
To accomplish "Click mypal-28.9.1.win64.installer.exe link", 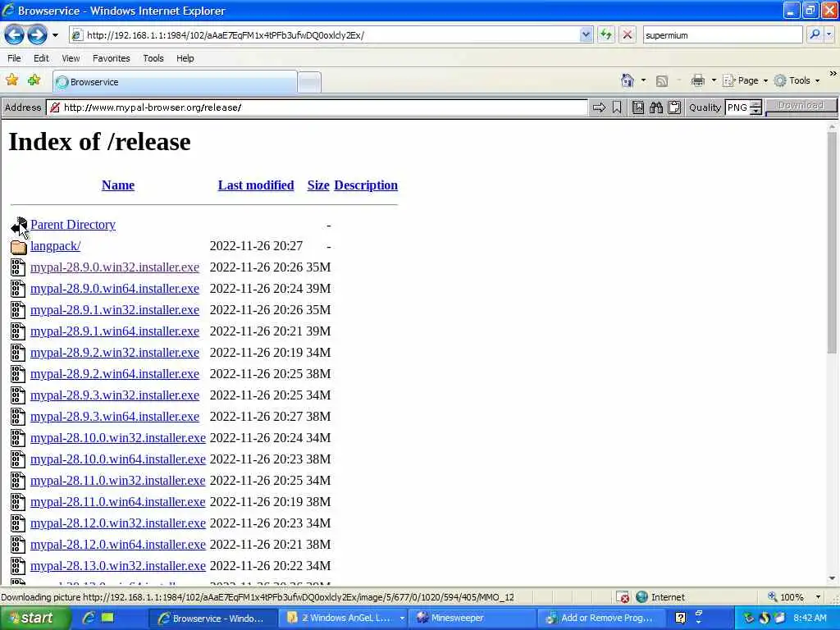I will [115, 331].
